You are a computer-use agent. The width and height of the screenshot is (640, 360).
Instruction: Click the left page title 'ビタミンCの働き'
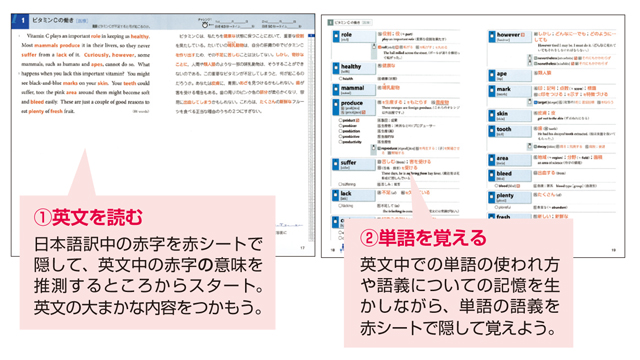pos(53,20)
